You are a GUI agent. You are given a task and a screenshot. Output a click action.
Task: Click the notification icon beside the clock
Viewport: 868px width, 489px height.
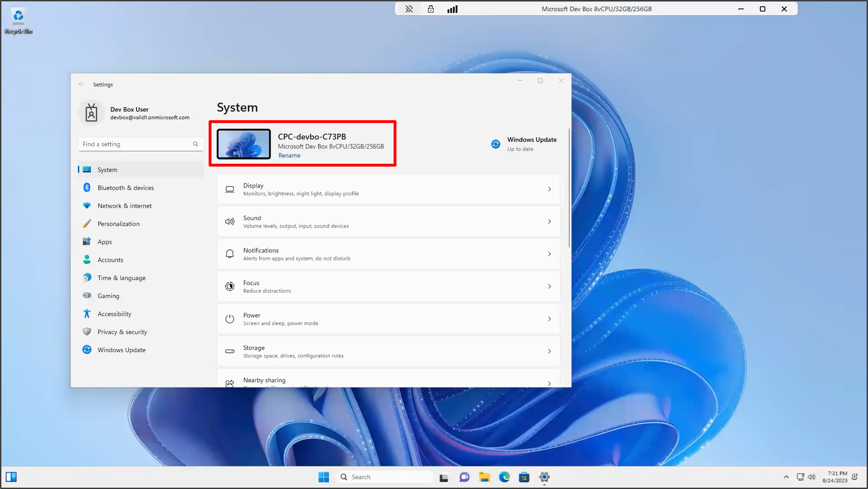point(855,477)
